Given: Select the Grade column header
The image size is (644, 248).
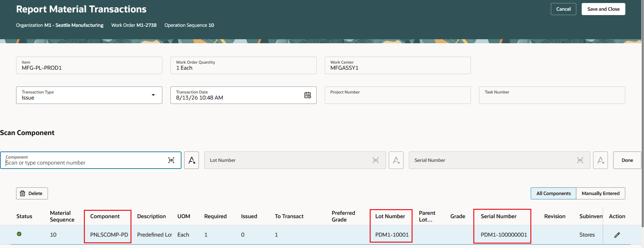Looking at the screenshot, I should pyautogui.click(x=458, y=216).
